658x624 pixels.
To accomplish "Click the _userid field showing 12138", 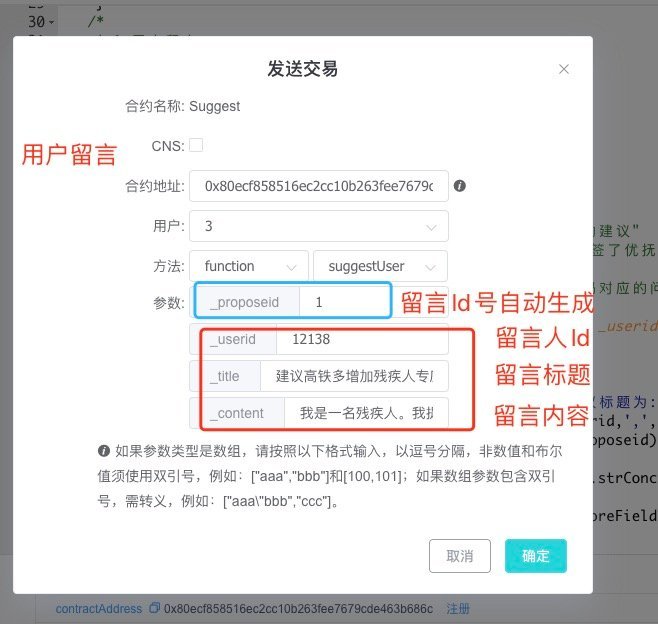I will 362,339.
